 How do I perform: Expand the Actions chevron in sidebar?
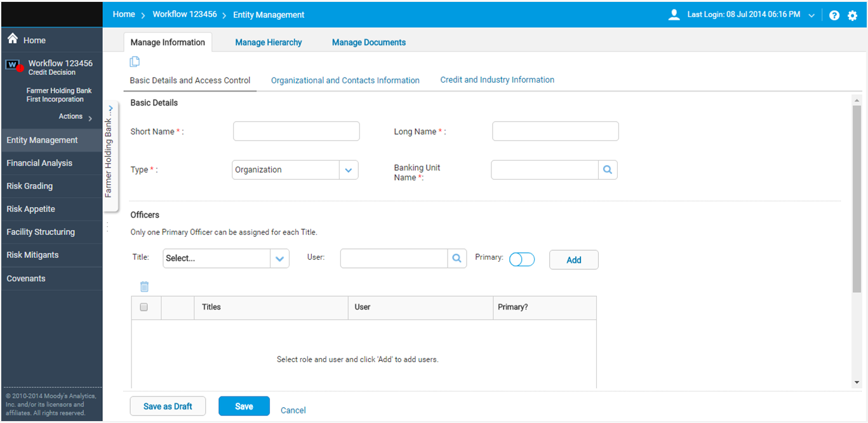(x=90, y=118)
